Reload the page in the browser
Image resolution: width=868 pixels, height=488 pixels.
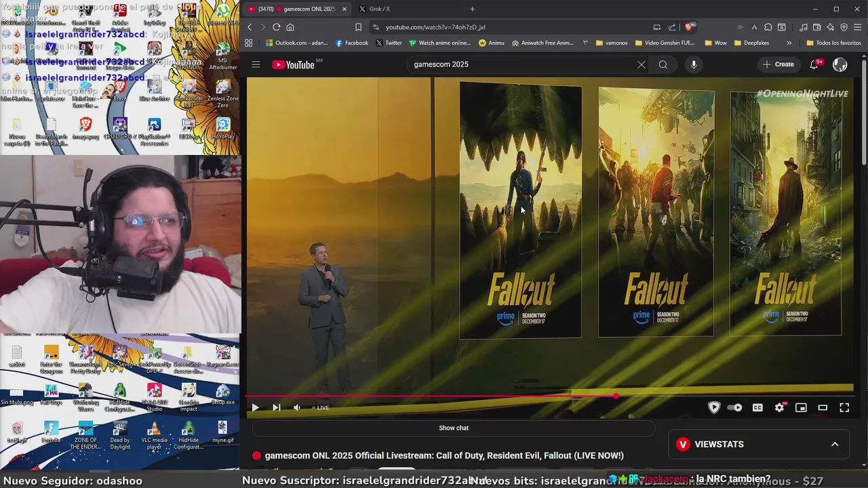tap(276, 27)
